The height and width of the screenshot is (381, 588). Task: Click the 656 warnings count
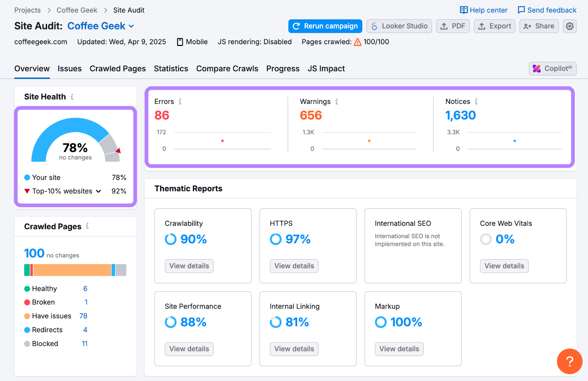(311, 115)
